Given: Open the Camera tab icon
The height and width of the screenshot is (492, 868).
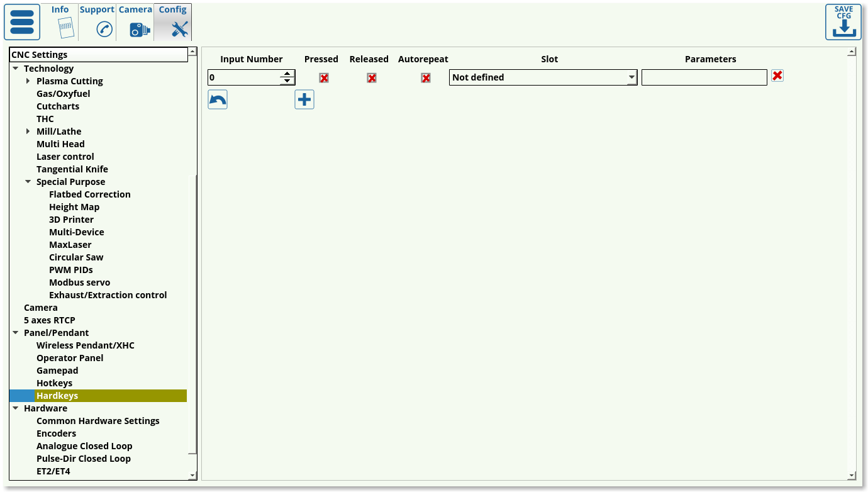Looking at the screenshot, I should (x=140, y=29).
